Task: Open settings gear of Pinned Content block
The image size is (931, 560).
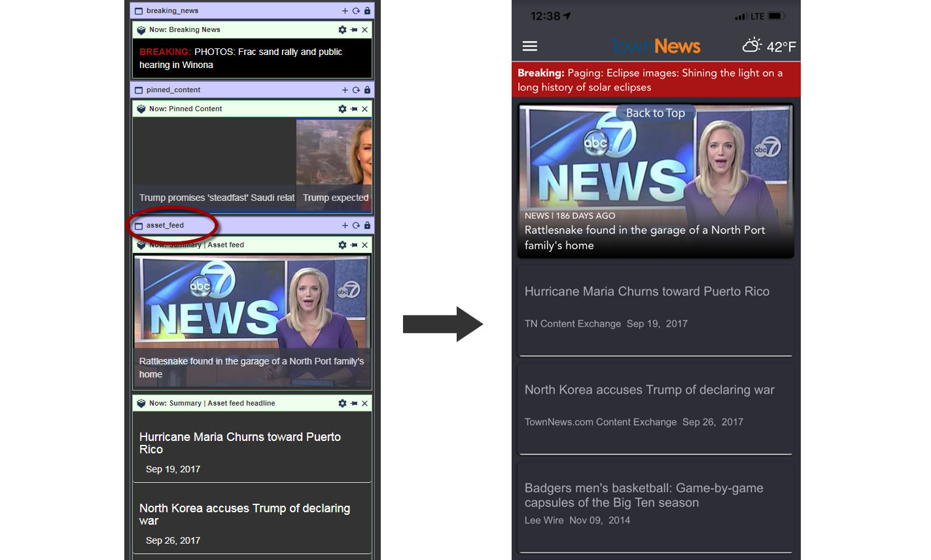Action: (x=342, y=109)
